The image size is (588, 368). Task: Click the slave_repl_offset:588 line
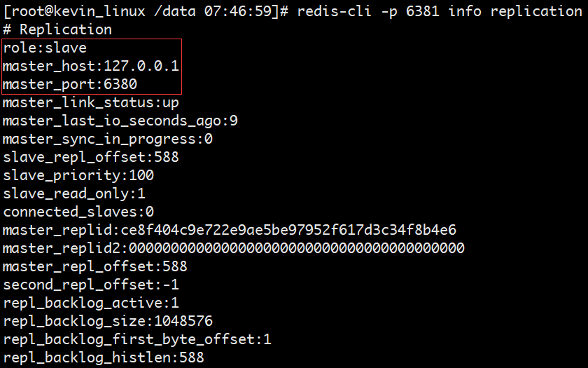[91, 157]
